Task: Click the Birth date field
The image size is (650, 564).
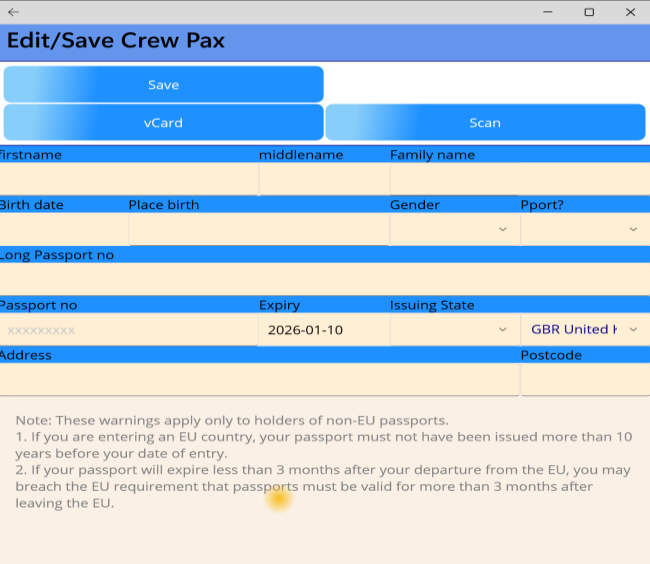Action: [64, 229]
